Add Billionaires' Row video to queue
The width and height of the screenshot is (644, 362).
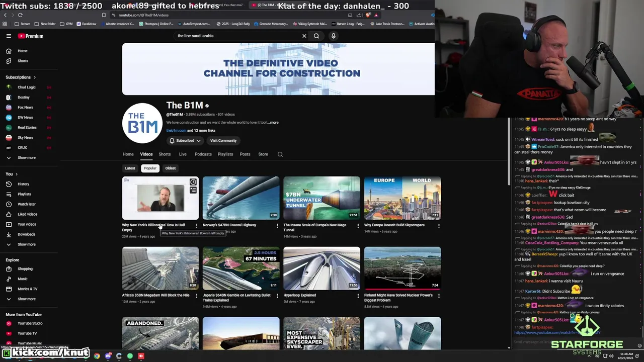[x=193, y=190]
